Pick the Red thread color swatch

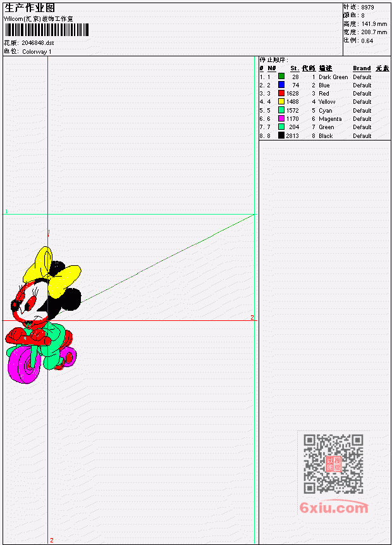coord(281,93)
